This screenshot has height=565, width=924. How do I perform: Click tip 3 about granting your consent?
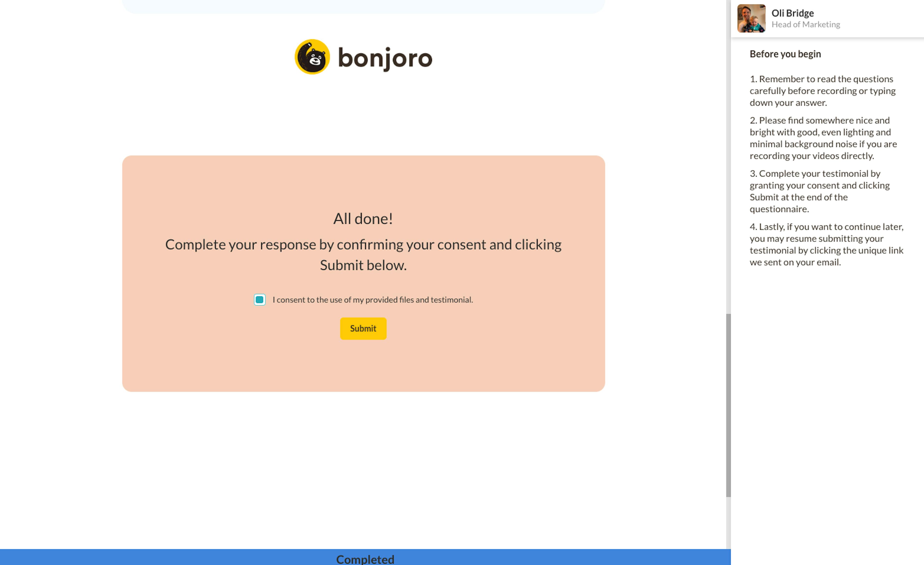click(819, 191)
